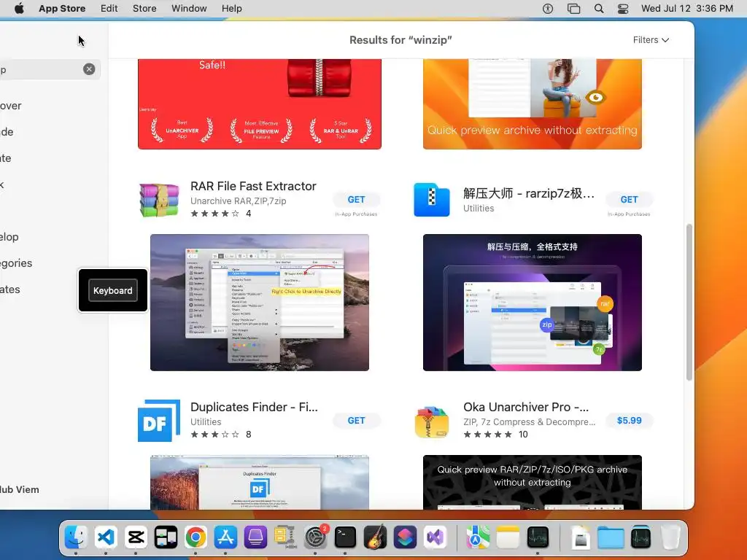Click the date and time clock
Screen dimensions: 747x560
pos(687,8)
